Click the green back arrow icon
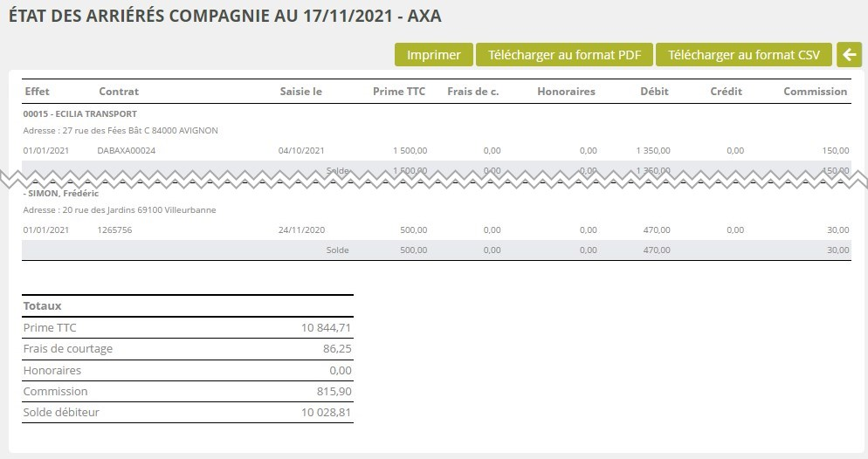The image size is (868, 459). pyautogui.click(x=848, y=54)
